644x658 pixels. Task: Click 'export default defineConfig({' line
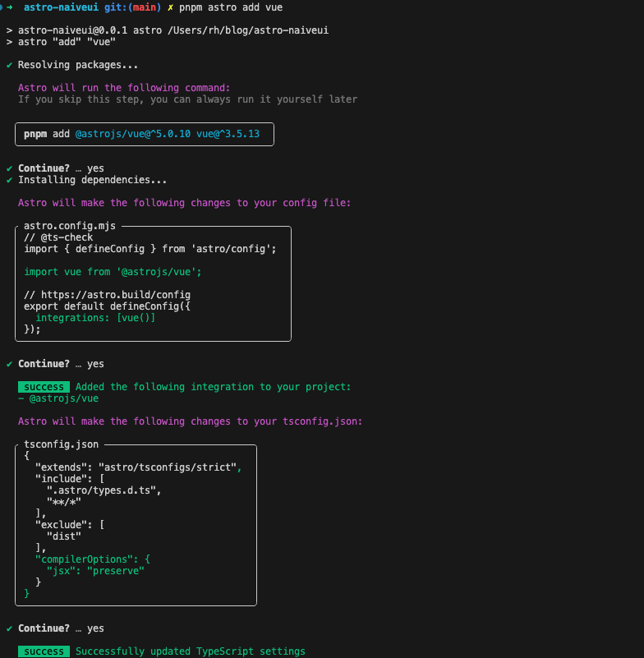click(107, 306)
